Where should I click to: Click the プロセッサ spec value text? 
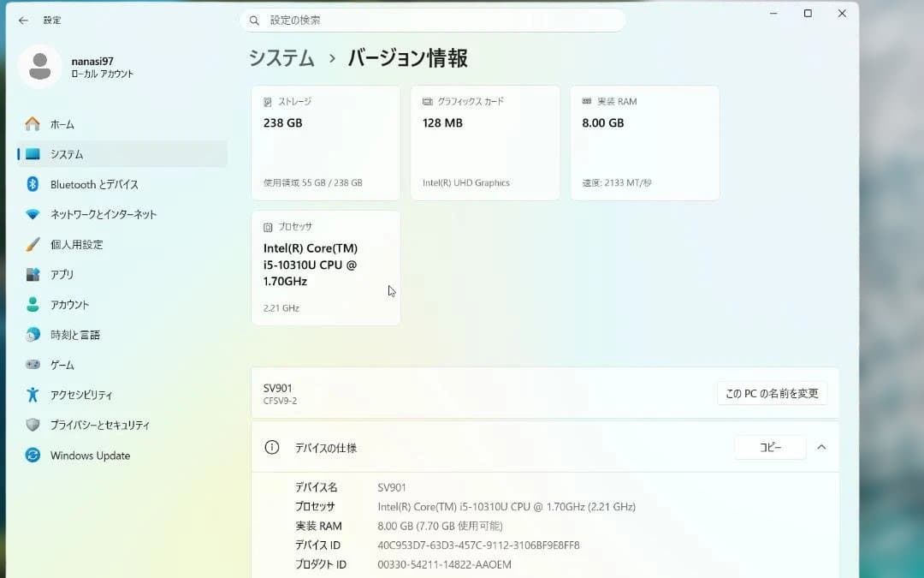506,507
